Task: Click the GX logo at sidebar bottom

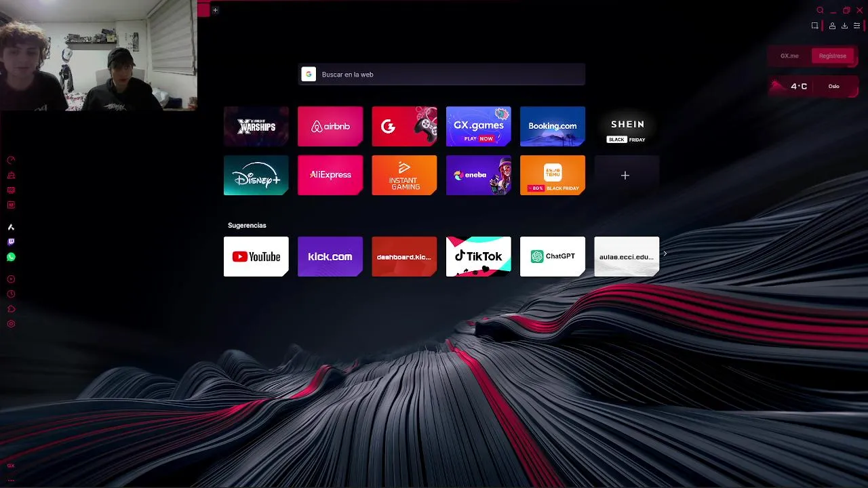Action: 11,466
